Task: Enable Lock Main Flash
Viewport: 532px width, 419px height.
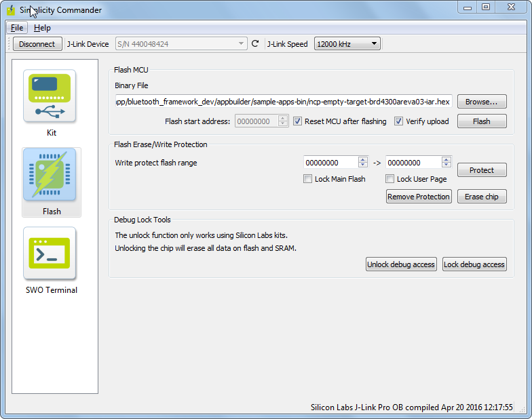Action: click(x=309, y=179)
